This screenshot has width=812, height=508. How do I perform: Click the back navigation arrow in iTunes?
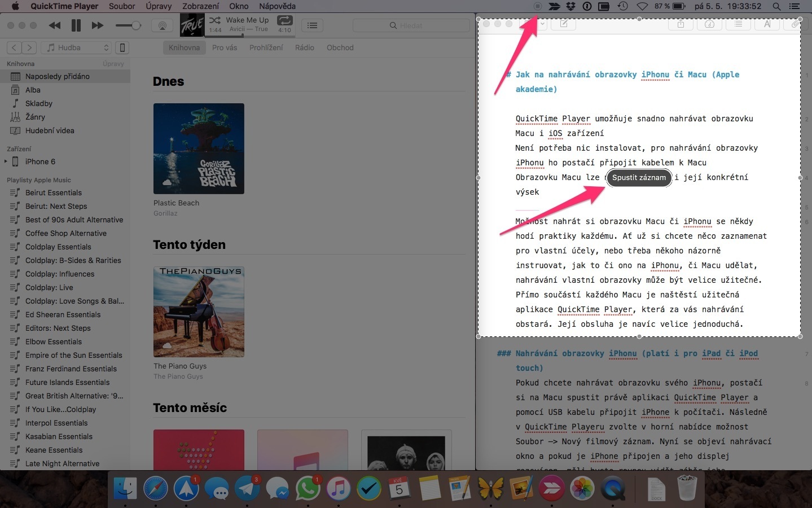click(x=14, y=47)
